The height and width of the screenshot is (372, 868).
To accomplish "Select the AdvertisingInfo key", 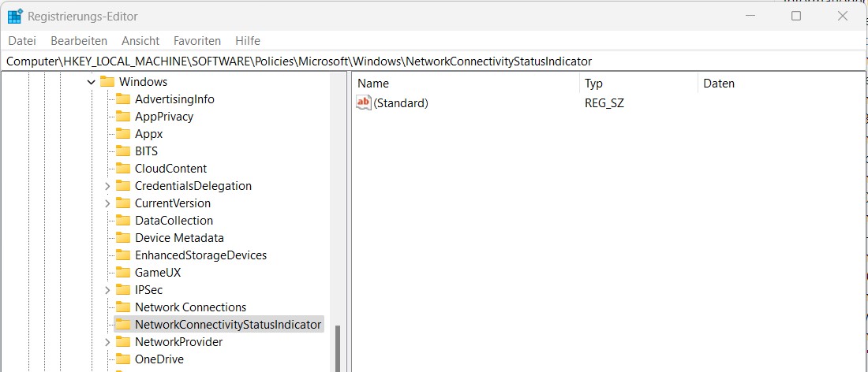I will click(x=174, y=99).
